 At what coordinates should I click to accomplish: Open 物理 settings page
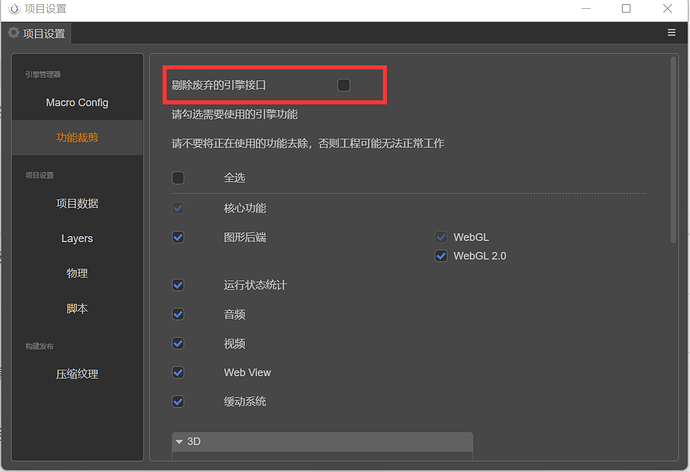coord(77,273)
